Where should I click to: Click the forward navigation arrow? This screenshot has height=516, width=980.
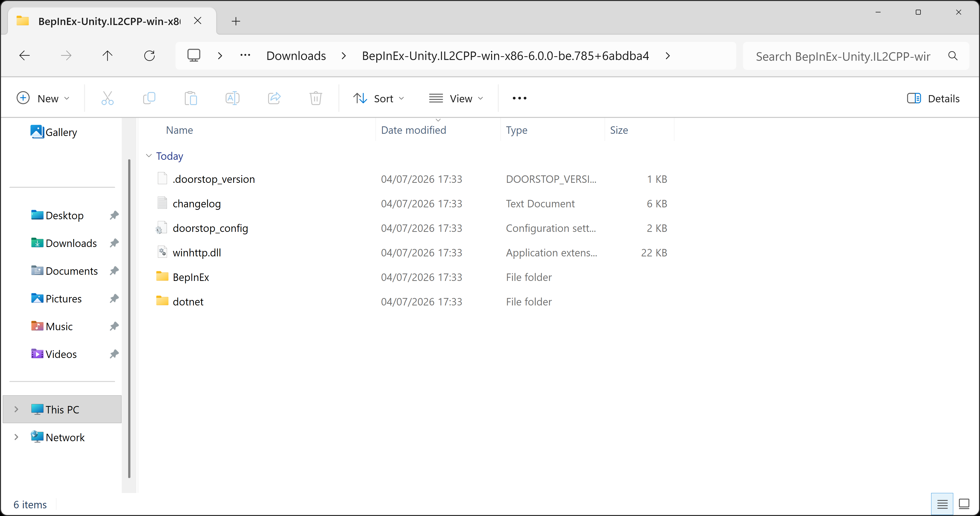point(66,56)
